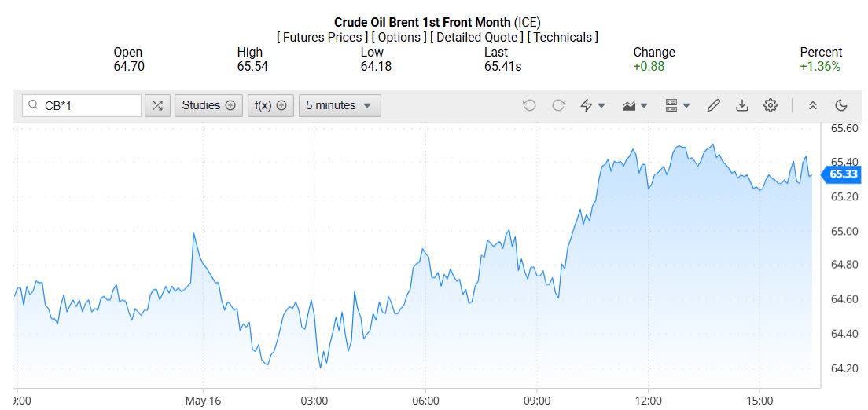Open the Detailed Quote link
Screen dimensions: 868x410
coord(476,37)
